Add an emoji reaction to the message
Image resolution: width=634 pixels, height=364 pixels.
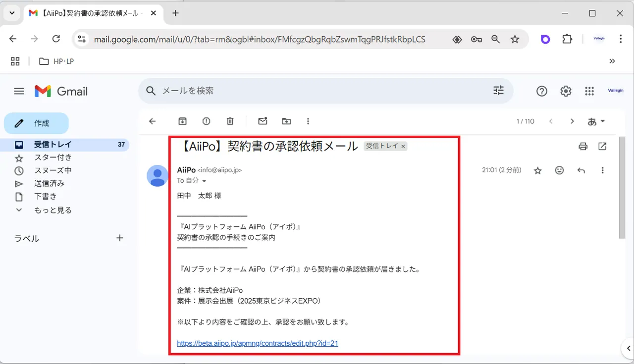pyautogui.click(x=559, y=170)
